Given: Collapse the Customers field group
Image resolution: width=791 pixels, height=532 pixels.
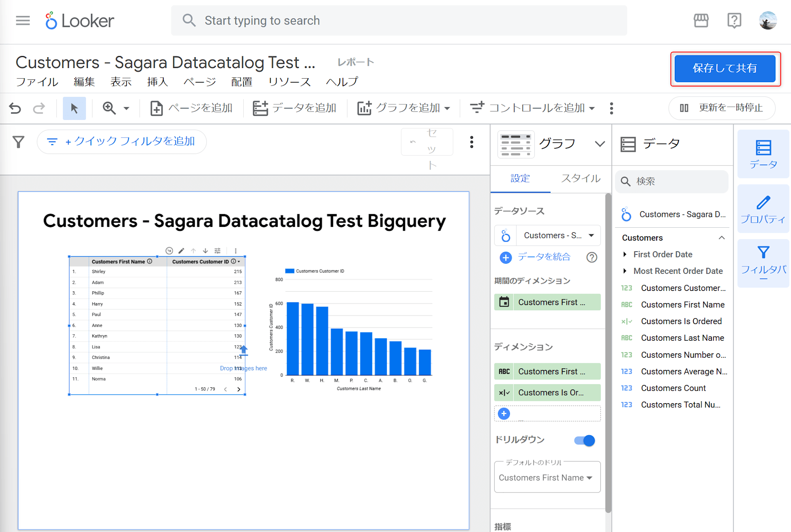Looking at the screenshot, I should pos(721,238).
